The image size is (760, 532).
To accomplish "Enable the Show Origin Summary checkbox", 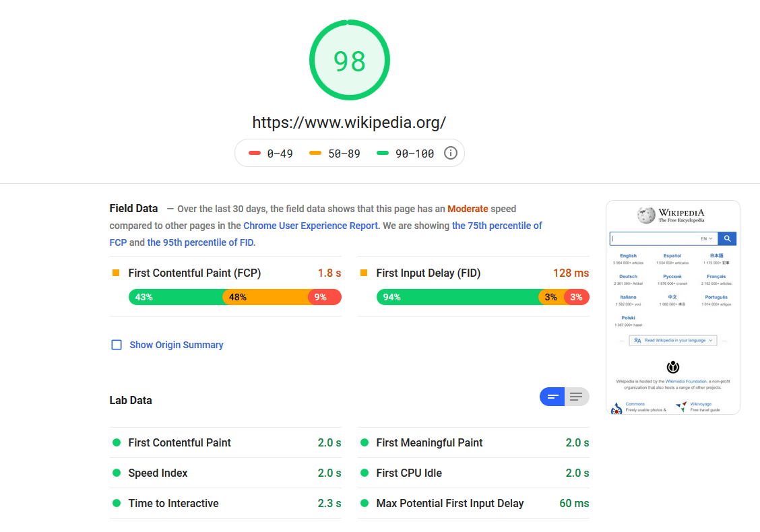I will (117, 345).
